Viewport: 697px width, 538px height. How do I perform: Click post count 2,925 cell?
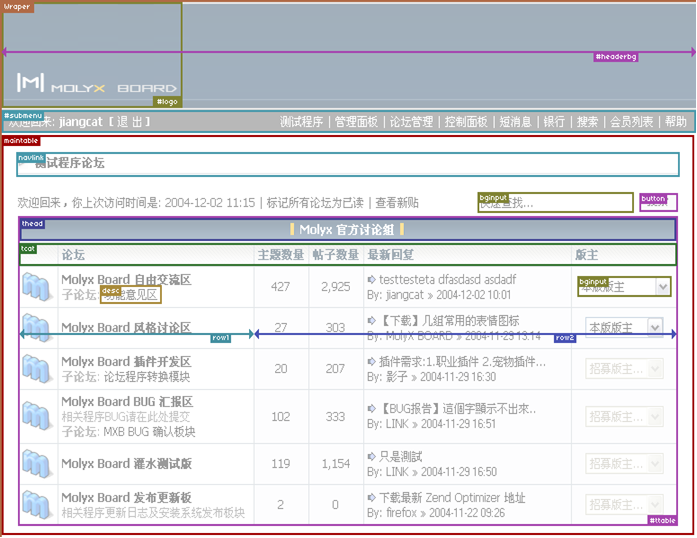tap(336, 287)
